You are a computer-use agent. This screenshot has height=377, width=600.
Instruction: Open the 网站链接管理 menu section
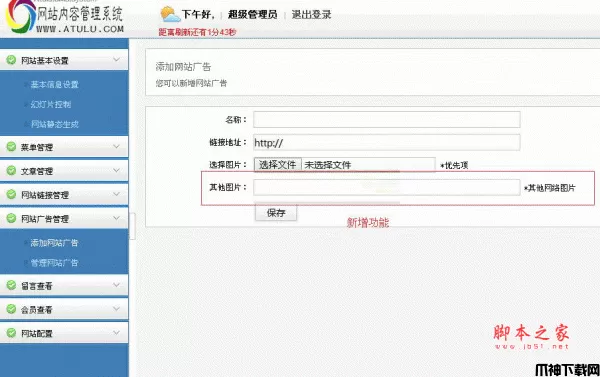64,194
